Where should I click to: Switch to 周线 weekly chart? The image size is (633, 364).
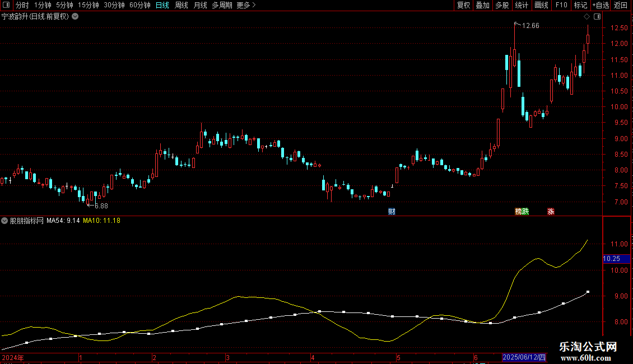pyautogui.click(x=181, y=5)
